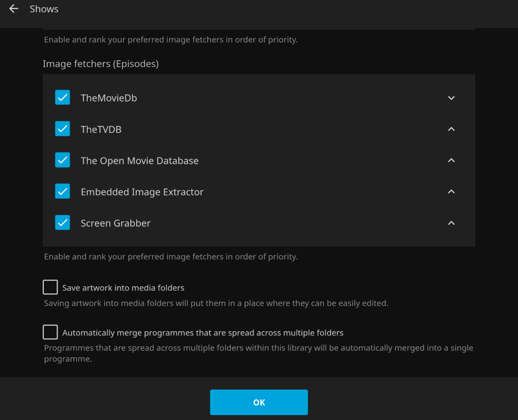518x420 pixels.
Task: Enable Save artwork into media folders checkbox
Action: point(50,287)
